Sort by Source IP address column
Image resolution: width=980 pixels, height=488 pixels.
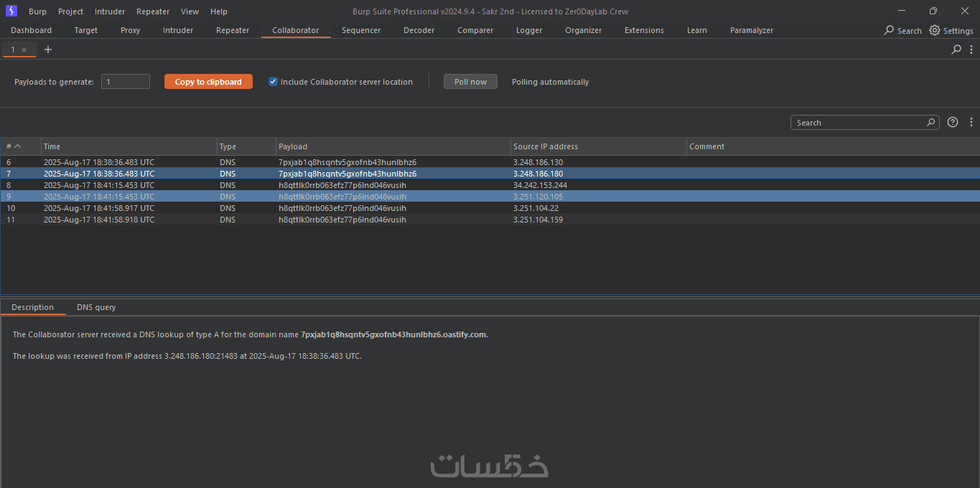pos(598,146)
